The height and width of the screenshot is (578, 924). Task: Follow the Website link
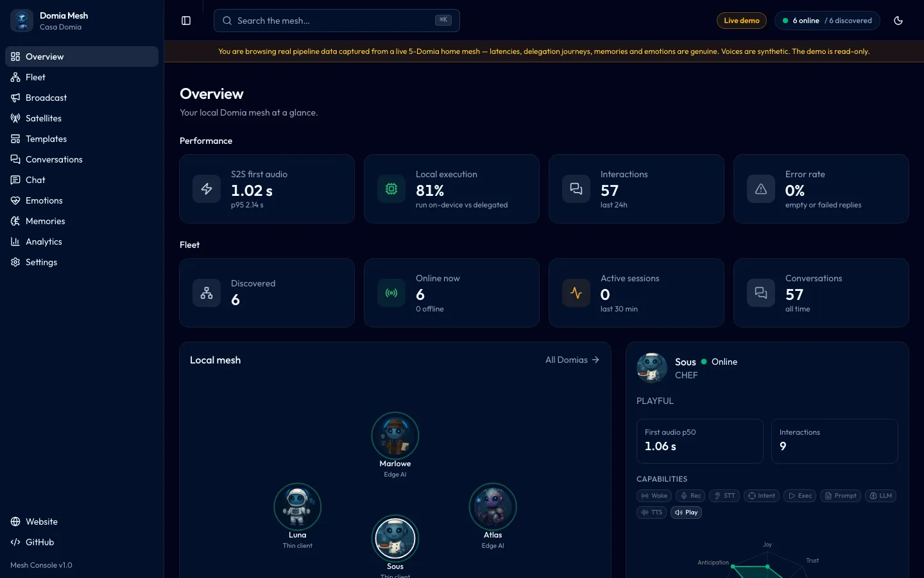pos(81,521)
